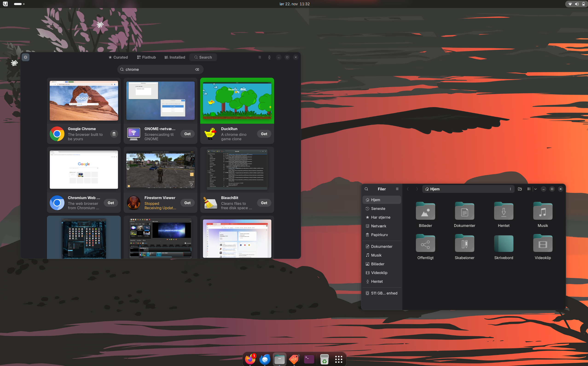Open Papirkurv in Filer sidebar
Screen dimensions: 588x366
pyautogui.click(x=379, y=235)
